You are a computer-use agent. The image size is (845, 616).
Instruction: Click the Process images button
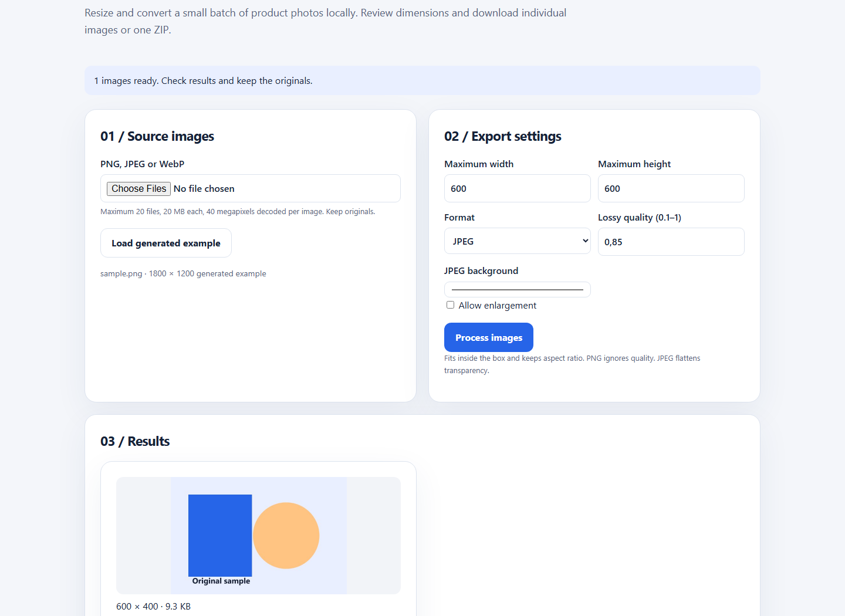pos(489,337)
